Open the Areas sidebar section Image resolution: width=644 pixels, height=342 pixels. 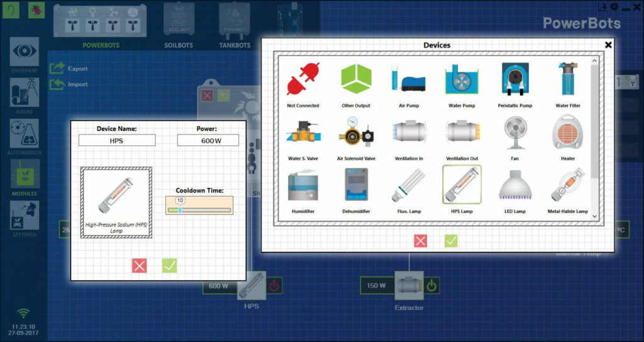25,93
